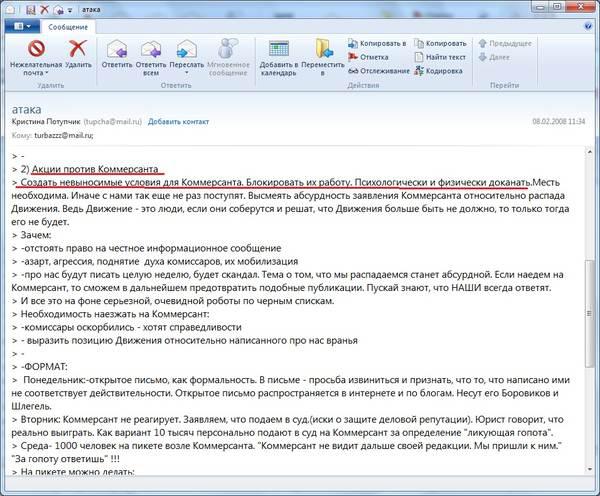This screenshot has height=496, width=600.
Task: Click the paragraph starting 'Вторник: Коммерсант не реагирует'
Action: tap(287, 426)
